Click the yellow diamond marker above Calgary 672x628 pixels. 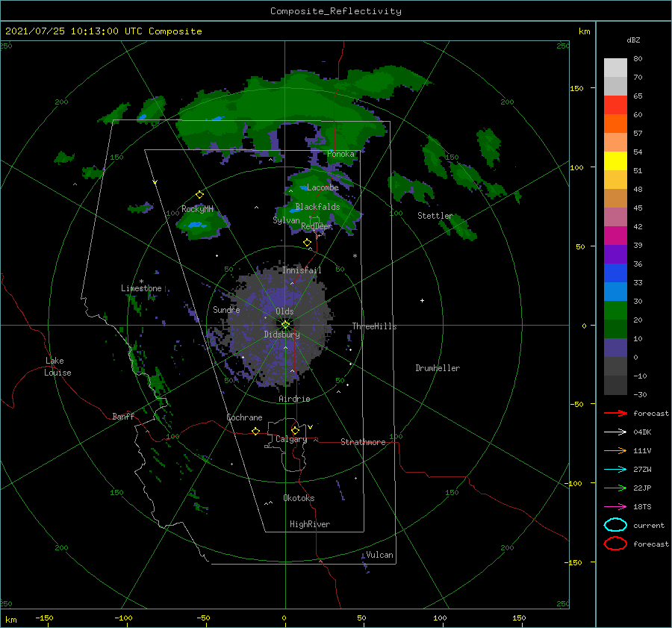(x=295, y=430)
